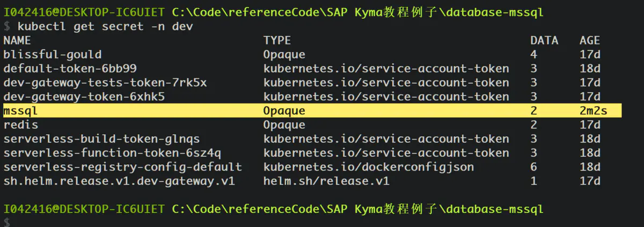Click the top database-mssql path text
644x227 pixels.
point(494,12)
